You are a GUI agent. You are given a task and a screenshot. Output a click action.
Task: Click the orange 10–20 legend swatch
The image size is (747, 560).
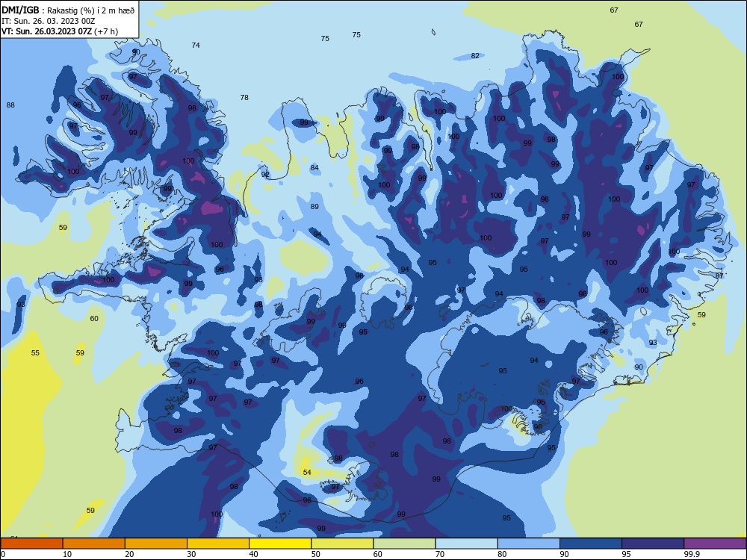tap(94, 544)
